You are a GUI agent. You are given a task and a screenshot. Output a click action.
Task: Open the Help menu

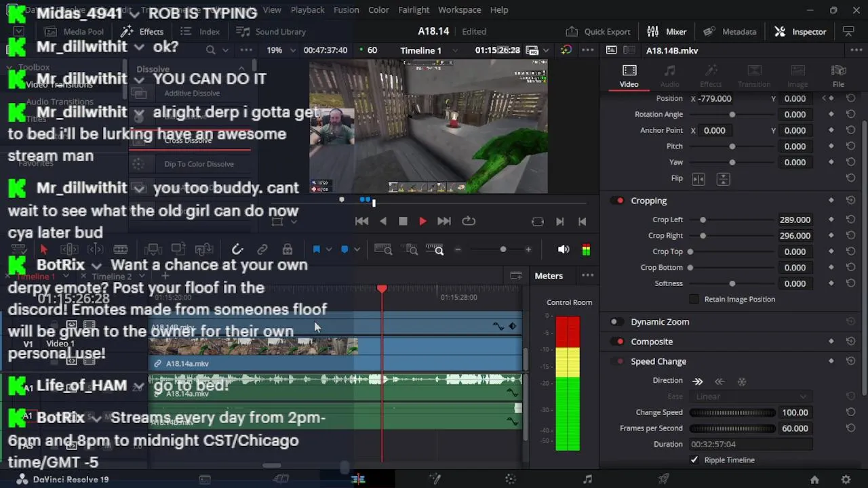[499, 9]
